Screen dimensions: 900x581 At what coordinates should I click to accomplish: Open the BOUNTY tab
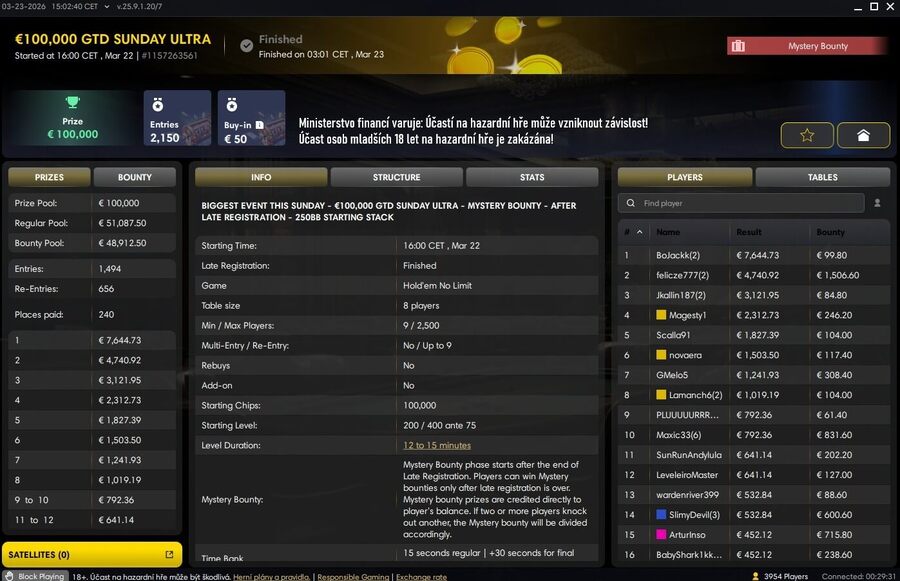pos(135,177)
